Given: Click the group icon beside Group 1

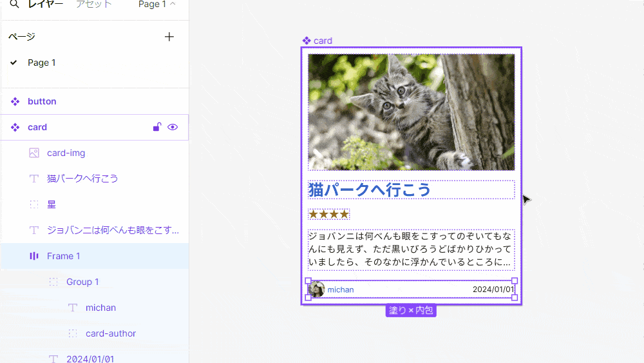Looking at the screenshot, I should [x=53, y=282].
